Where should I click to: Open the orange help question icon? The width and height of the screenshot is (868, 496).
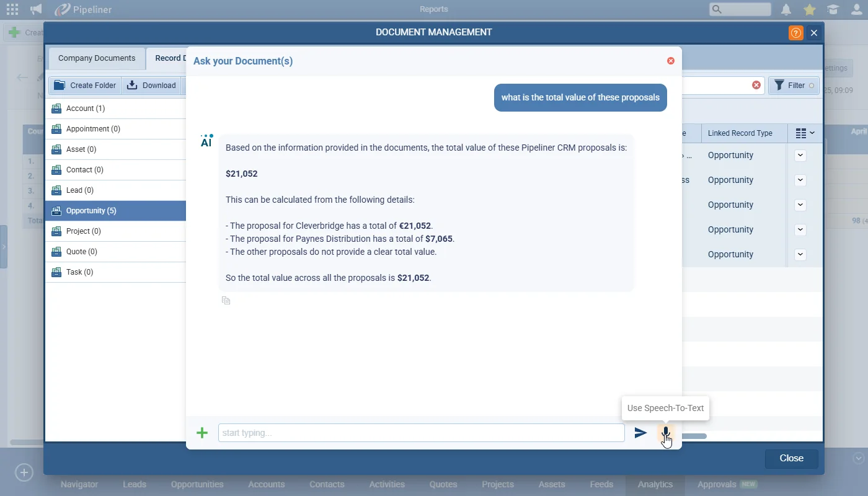click(x=796, y=33)
